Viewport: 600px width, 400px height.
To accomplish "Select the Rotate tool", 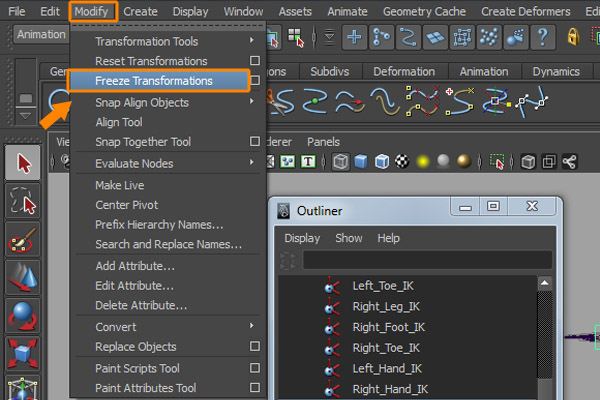I will [x=23, y=316].
